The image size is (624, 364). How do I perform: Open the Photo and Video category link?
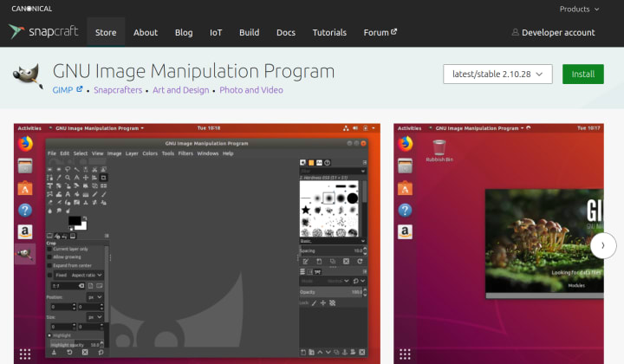pyautogui.click(x=251, y=90)
